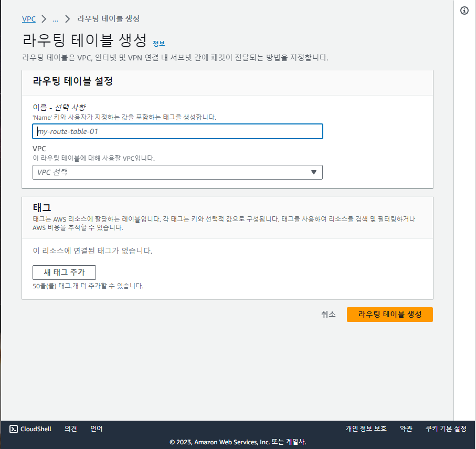This screenshot has width=476, height=449.
Task: Open the 약관 terms link
Action: [x=406, y=429]
